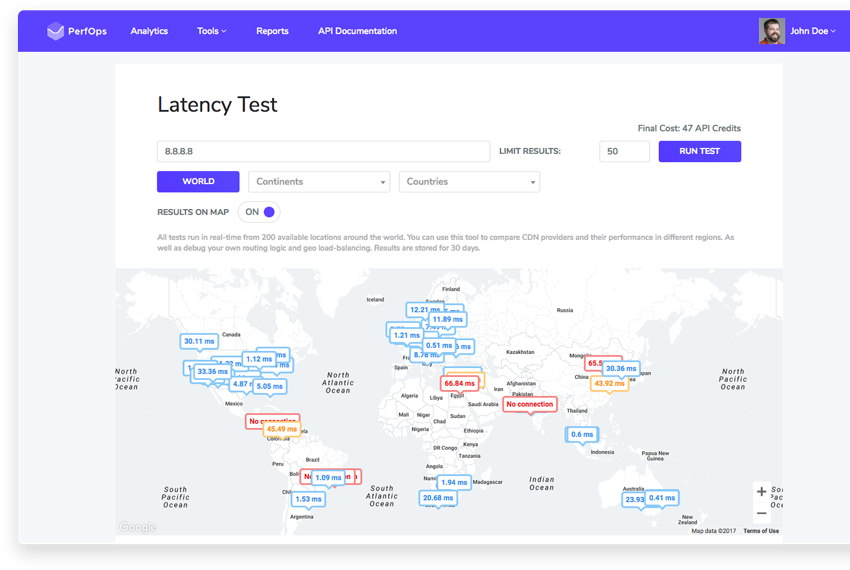This screenshot has height=570, width=850.
Task: Open the Reports page
Action: (272, 31)
